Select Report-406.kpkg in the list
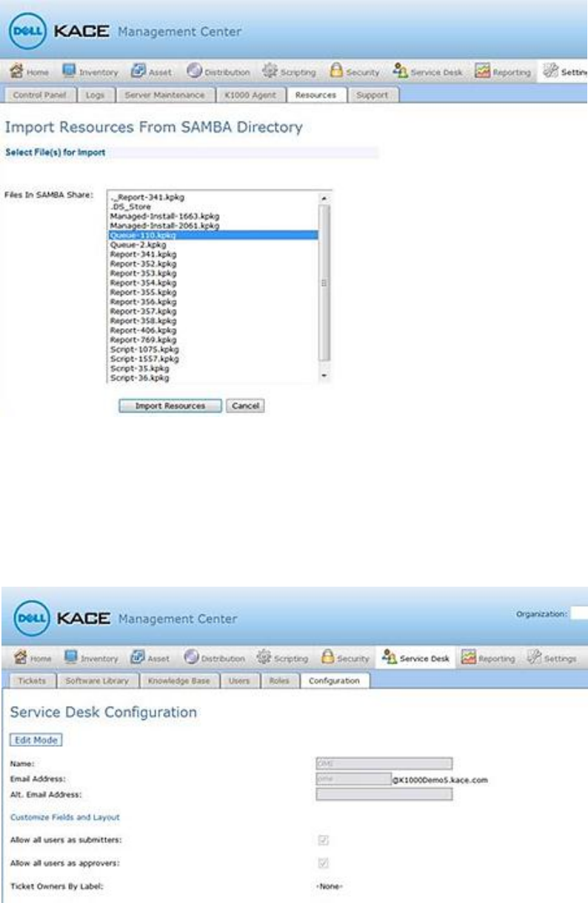This screenshot has height=903, width=588. point(213,330)
